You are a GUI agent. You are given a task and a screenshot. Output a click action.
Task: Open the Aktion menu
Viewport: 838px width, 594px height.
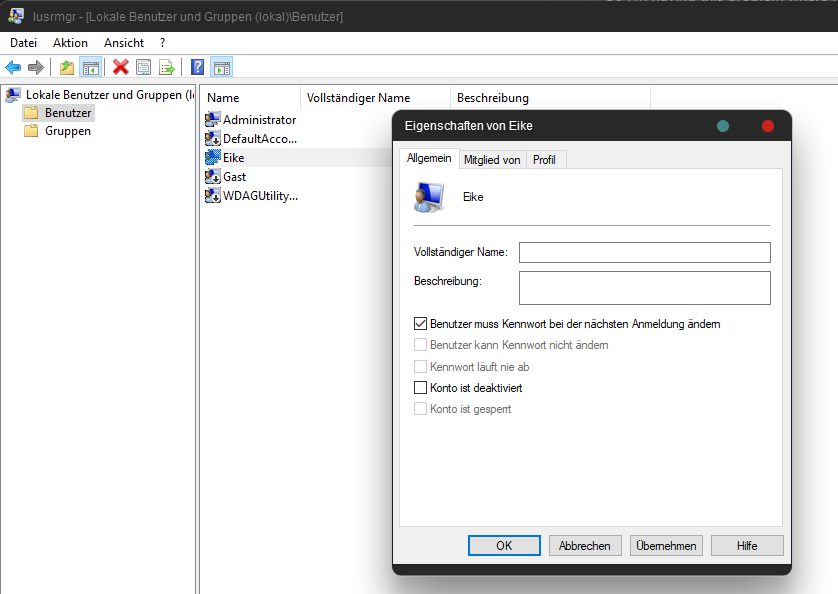(x=70, y=43)
